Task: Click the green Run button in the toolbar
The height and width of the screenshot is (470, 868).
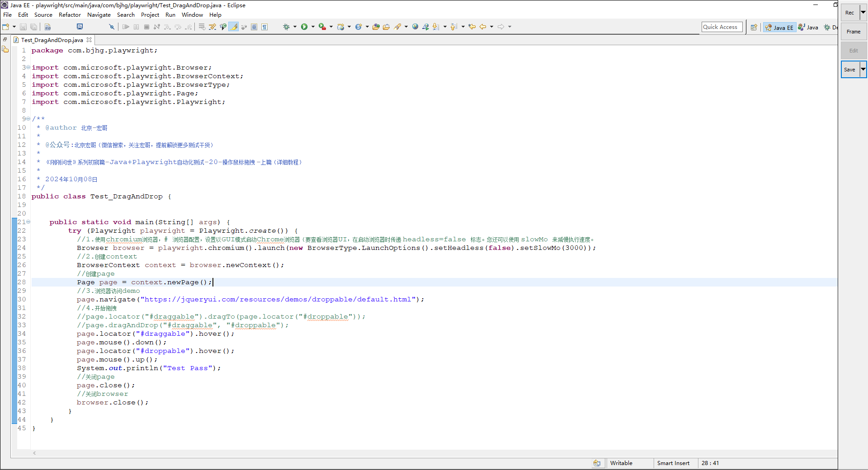Action: pos(304,27)
